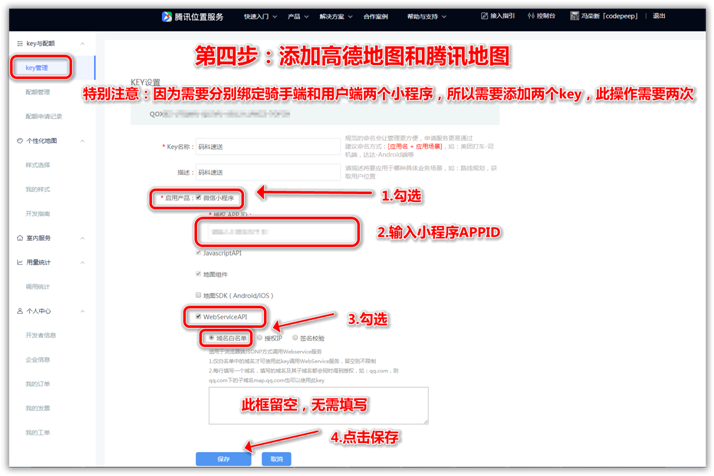
Task: Click the 个性化地图 palette icon in sidebar
Action: pyautogui.click(x=20, y=141)
